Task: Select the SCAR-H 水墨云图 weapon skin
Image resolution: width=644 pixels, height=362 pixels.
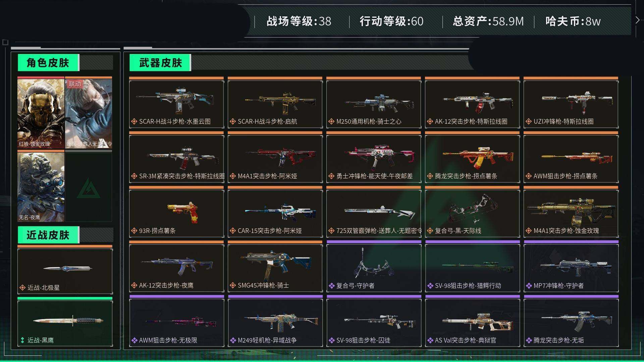Action: coord(176,104)
